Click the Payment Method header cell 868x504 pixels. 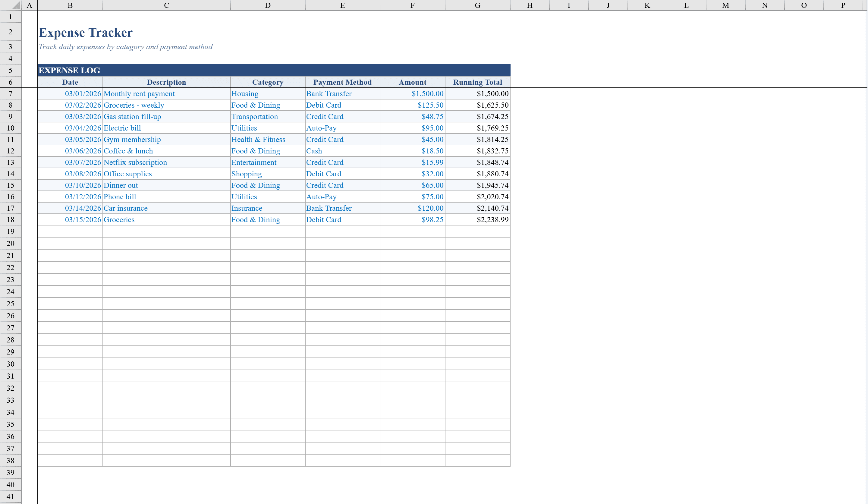(x=342, y=82)
